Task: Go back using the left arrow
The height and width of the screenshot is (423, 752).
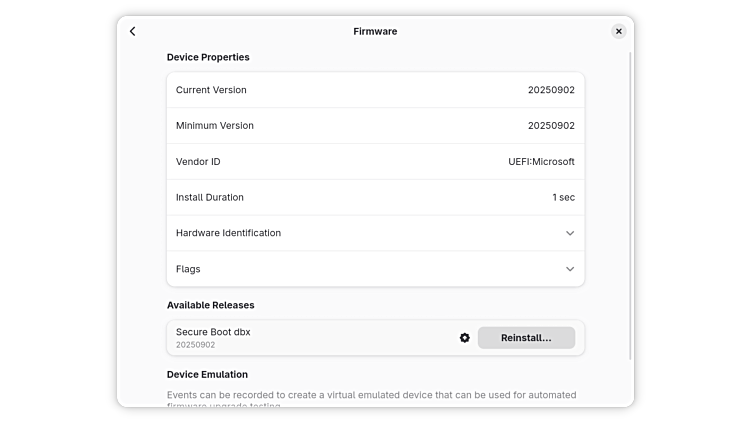Action: point(133,31)
